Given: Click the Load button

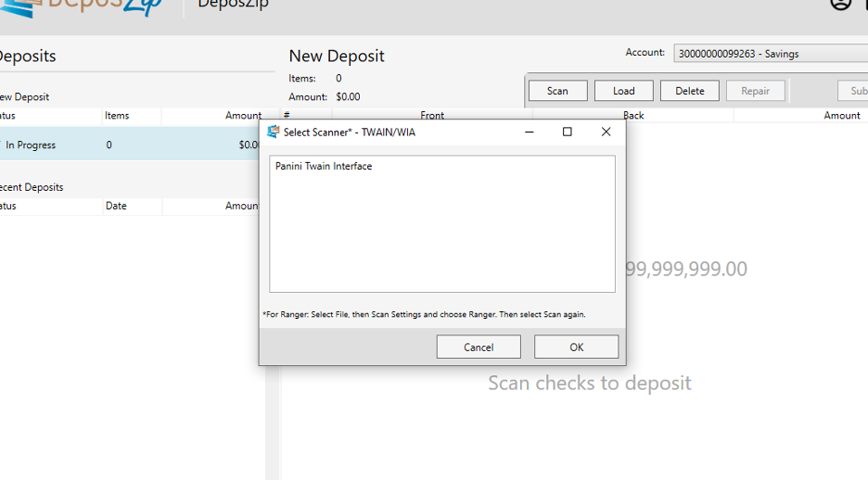Looking at the screenshot, I should pyautogui.click(x=623, y=91).
